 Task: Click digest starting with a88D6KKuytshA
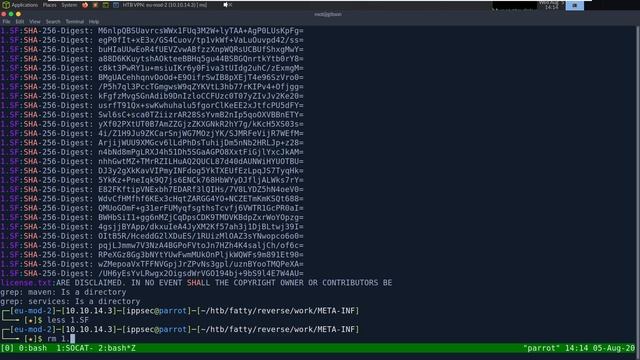[x=200, y=59]
